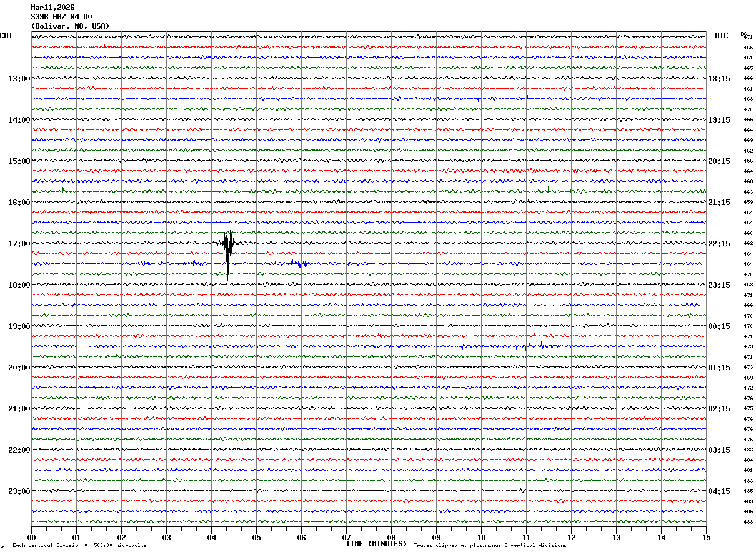Click the 04:15 UTC time label
The image size is (756, 554).
[x=720, y=491]
